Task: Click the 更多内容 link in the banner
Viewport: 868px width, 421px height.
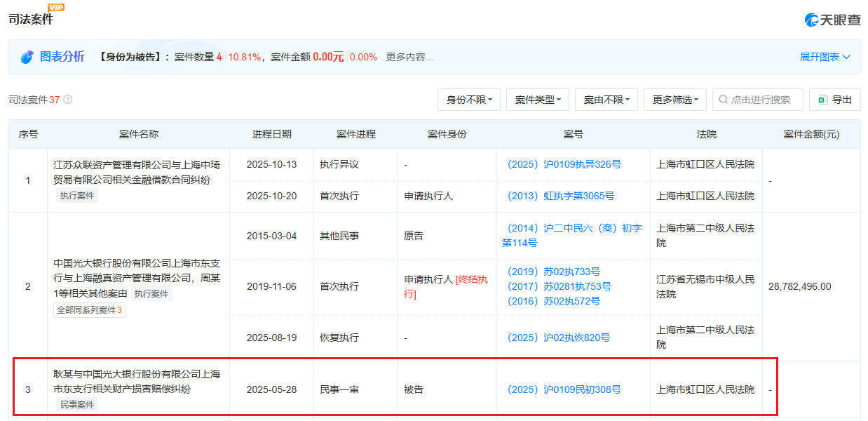Action: (x=408, y=57)
